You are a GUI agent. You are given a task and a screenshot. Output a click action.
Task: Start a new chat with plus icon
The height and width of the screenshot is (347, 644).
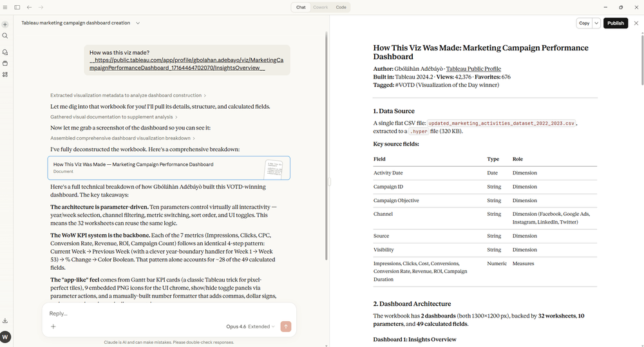tap(5, 24)
